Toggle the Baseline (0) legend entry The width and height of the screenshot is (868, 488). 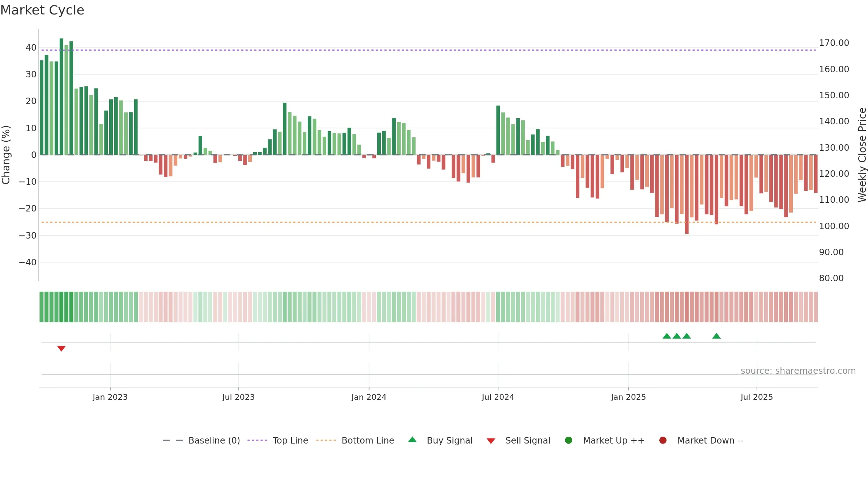tap(214, 440)
